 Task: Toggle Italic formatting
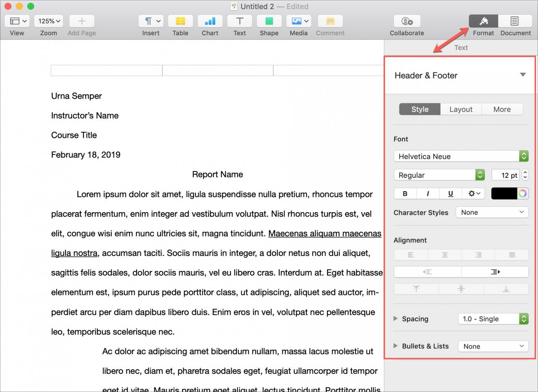pos(428,193)
